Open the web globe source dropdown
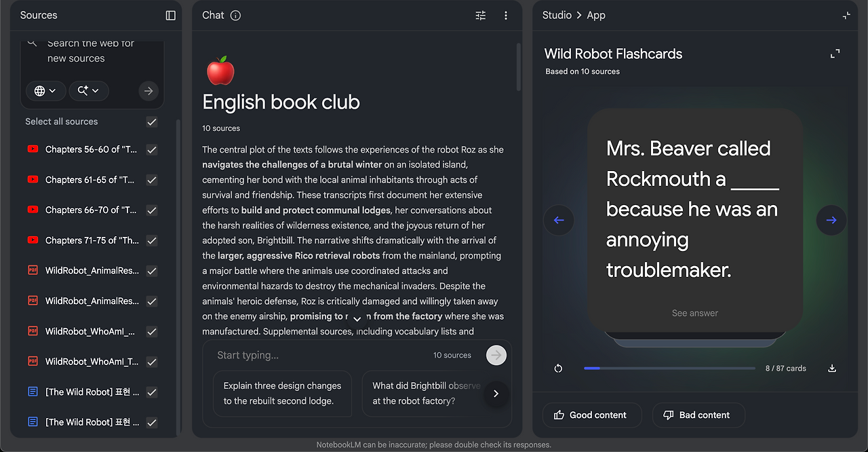 click(45, 91)
